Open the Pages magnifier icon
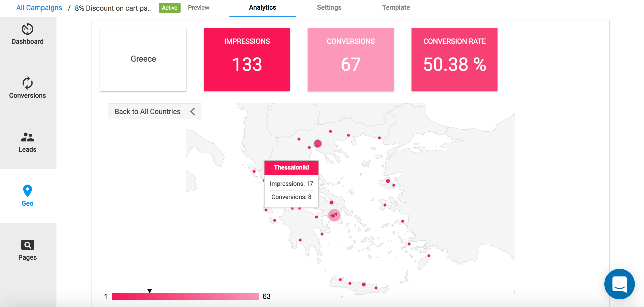 tap(27, 245)
